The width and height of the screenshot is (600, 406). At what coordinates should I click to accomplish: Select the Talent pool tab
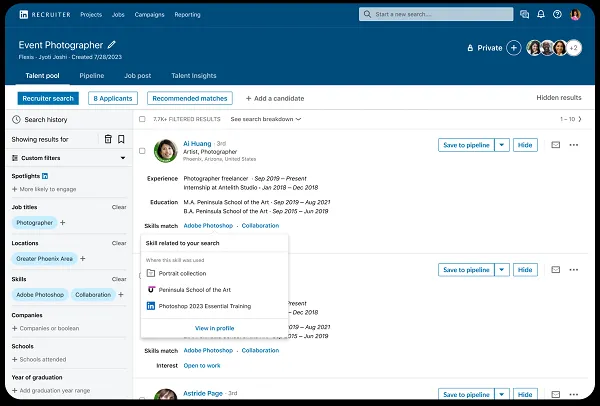click(x=42, y=76)
